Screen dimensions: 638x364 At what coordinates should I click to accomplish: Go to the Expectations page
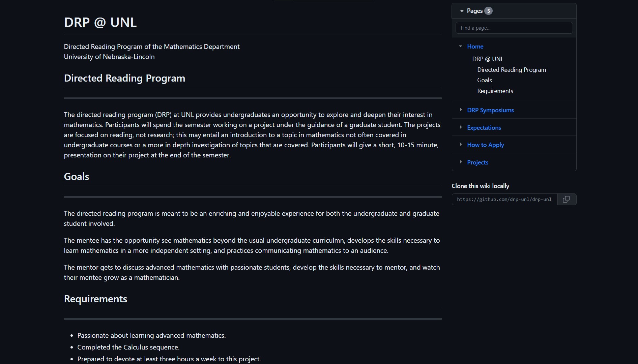click(x=484, y=128)
